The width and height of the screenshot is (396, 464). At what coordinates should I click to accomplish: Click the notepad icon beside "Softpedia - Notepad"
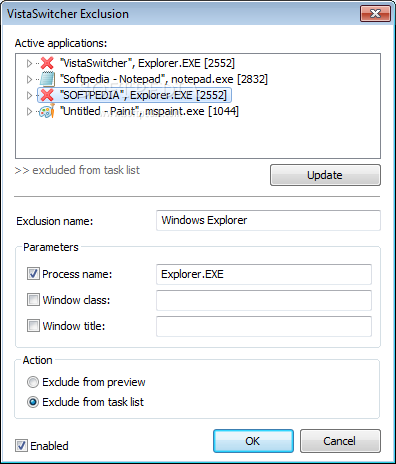click(47, 79)
